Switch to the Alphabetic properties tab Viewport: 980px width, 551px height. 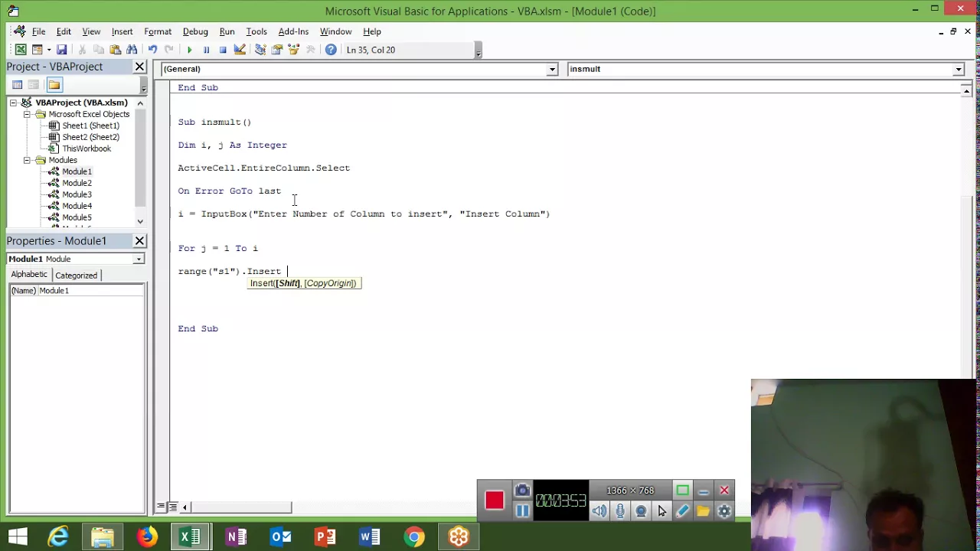pyautogui.click(x=29, y=274)
